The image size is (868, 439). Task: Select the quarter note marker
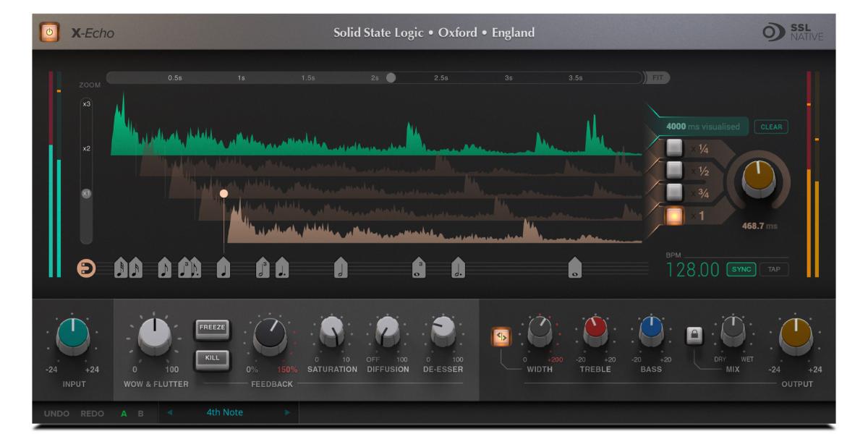tap(224, 268)
